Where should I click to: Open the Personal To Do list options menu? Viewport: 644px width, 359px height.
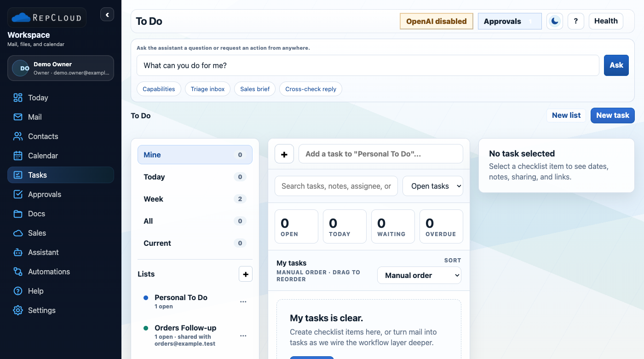[x=243, y=302]
